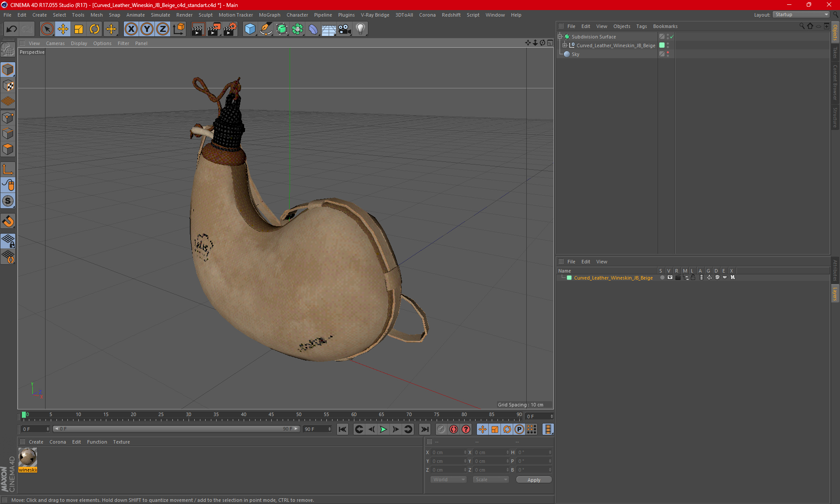Add a Floor environment object
The height and width of the screenshot is (504, 840).
(x=329, y=29)
